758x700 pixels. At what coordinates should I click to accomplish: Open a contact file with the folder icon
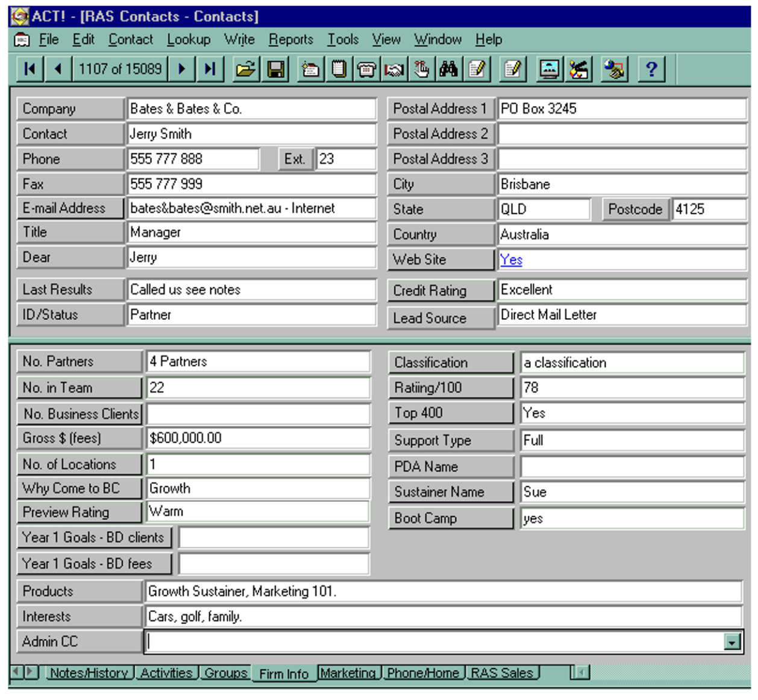point(245,69)
